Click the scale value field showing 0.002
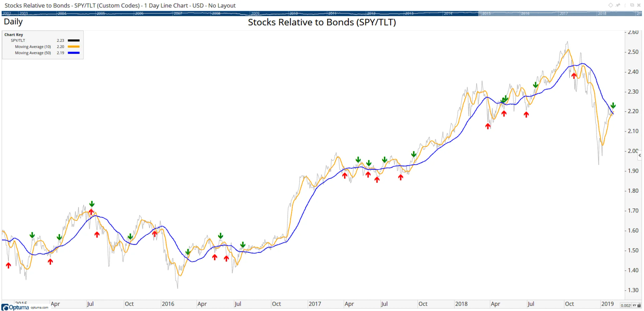The height and width of the screenshot is (311, 644). [626, 305]
